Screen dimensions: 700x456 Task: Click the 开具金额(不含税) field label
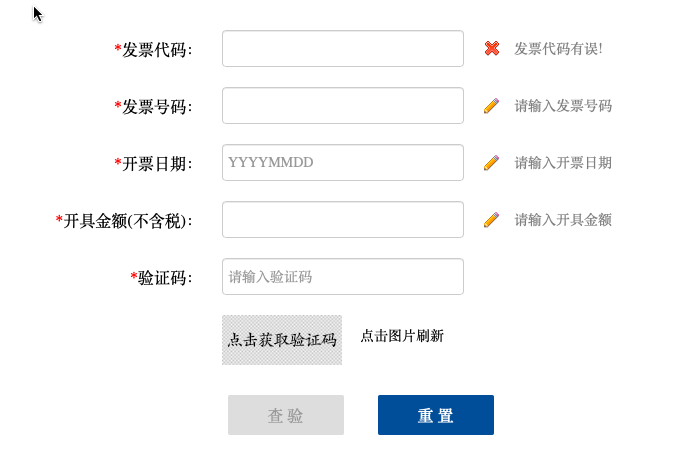[x=125, y=221]
